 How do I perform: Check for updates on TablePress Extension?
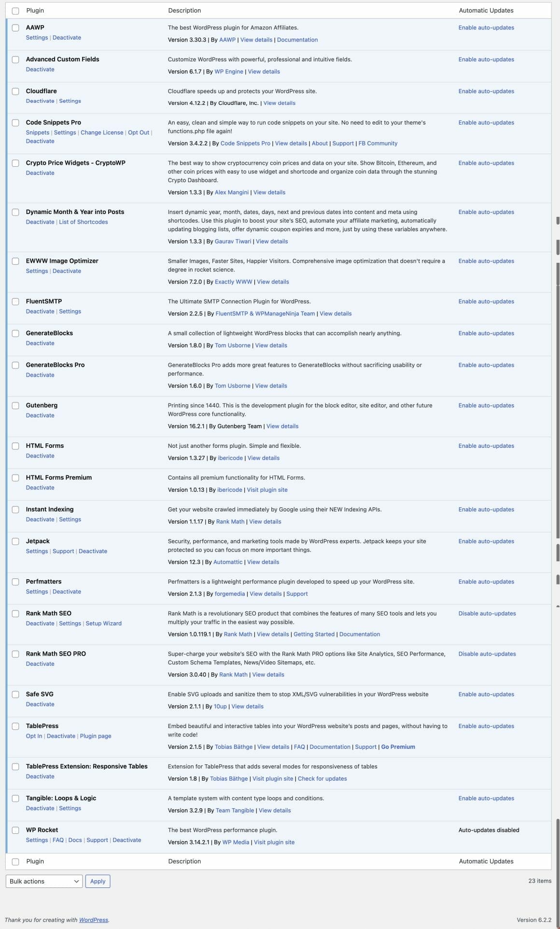pos(322,779)
